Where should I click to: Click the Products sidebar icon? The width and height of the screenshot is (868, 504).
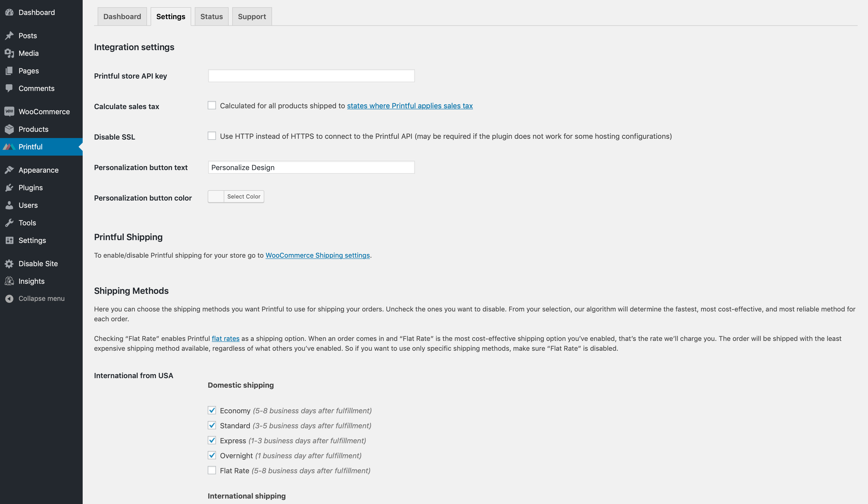pos(10,129)
